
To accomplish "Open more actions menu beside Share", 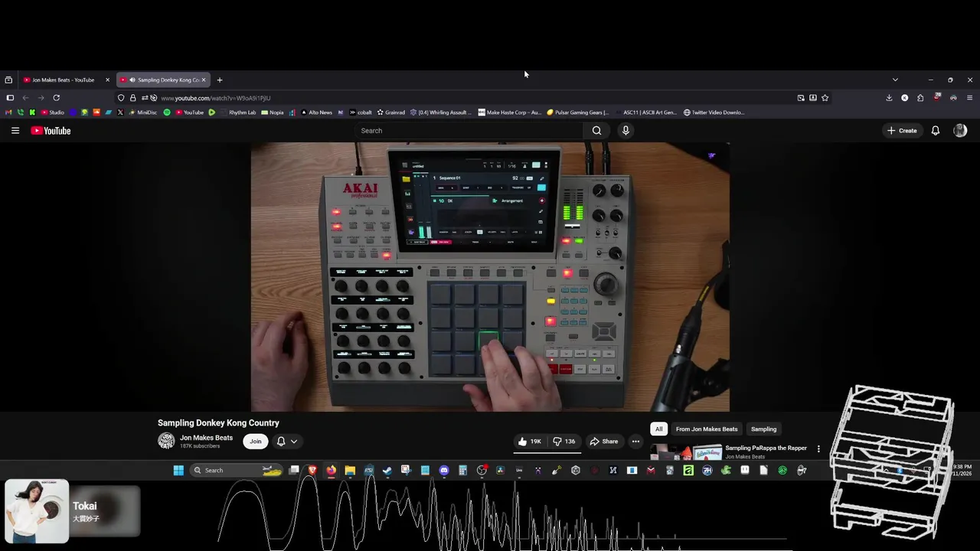I will [x=635, y=442].
